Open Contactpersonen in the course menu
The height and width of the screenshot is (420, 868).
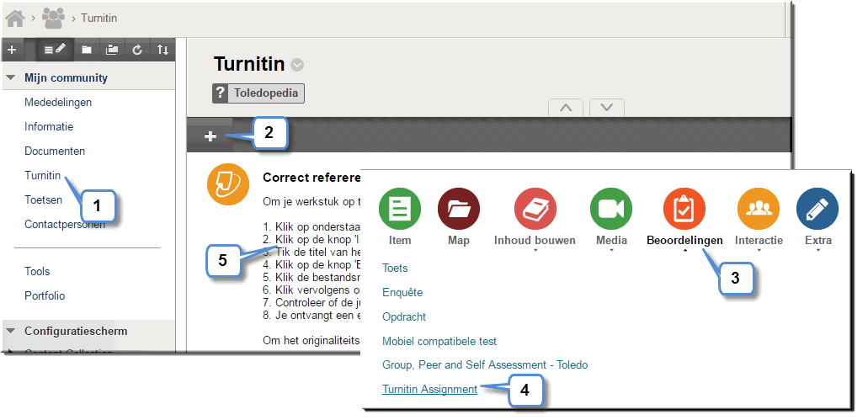65,224
